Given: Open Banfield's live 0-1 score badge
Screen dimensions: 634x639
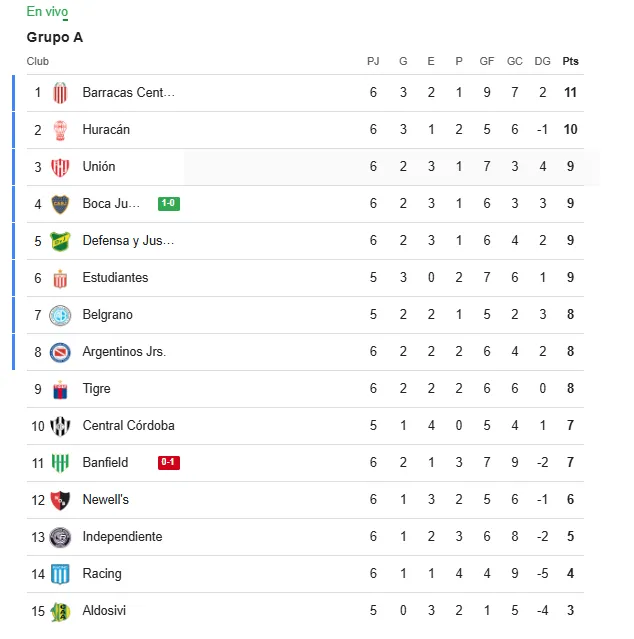Looking at the screenshot, I should click(168, 463).
